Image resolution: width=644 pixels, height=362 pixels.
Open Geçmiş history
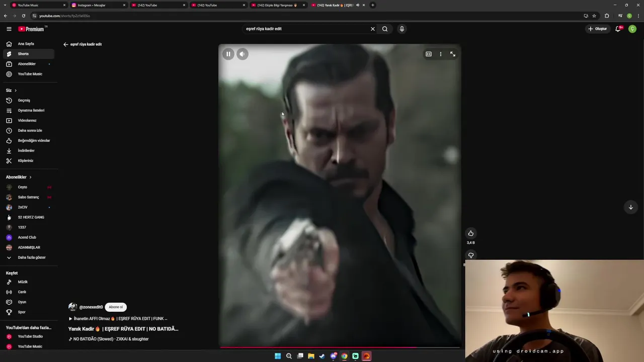[x=29, y=100]
